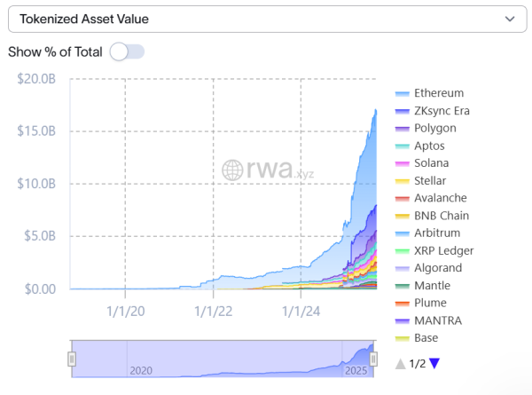Click the left handle of range slider
This screenshot has height=395, width=532.
pyautogui.click(x=73, y=359)
